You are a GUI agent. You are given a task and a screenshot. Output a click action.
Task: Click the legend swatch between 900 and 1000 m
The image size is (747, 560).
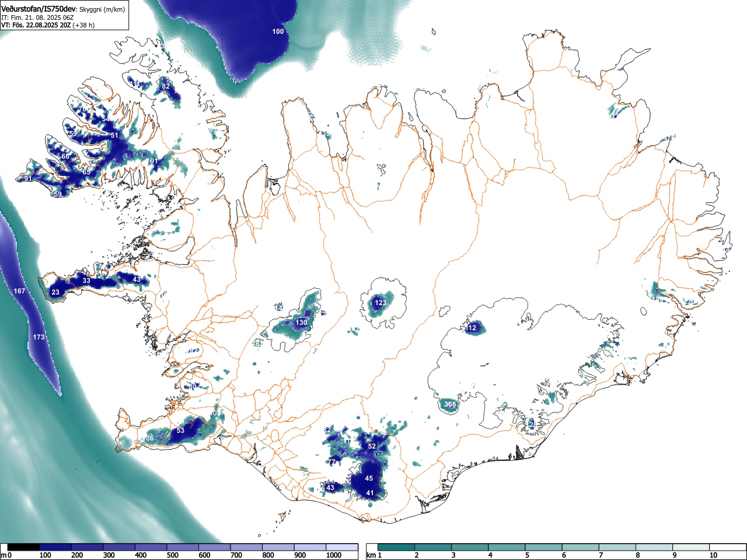click(310, 547)
